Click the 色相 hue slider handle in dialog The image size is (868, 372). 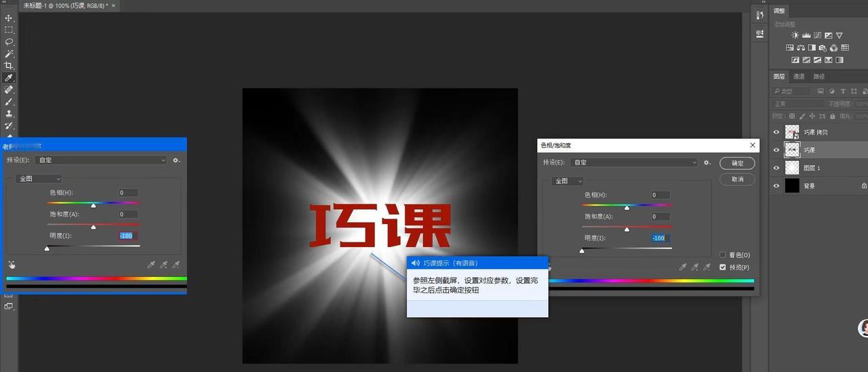click(627, 208)
